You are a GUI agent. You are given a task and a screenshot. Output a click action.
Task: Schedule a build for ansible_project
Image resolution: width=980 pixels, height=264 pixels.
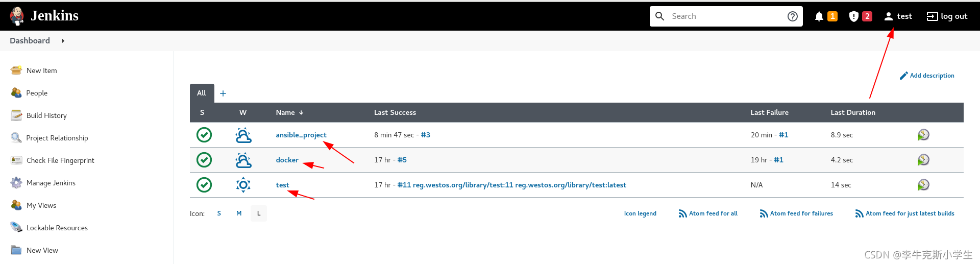pyautogui.click(x=923, y=135)
